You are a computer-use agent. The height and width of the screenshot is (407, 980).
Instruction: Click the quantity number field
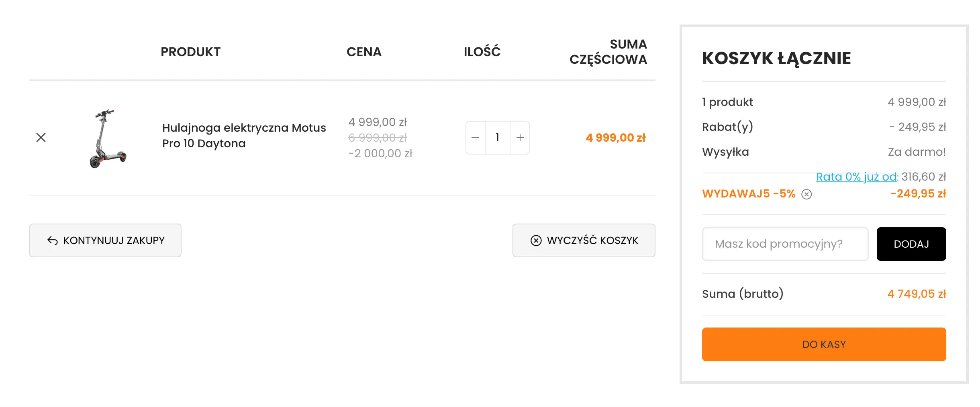(498, 138)
